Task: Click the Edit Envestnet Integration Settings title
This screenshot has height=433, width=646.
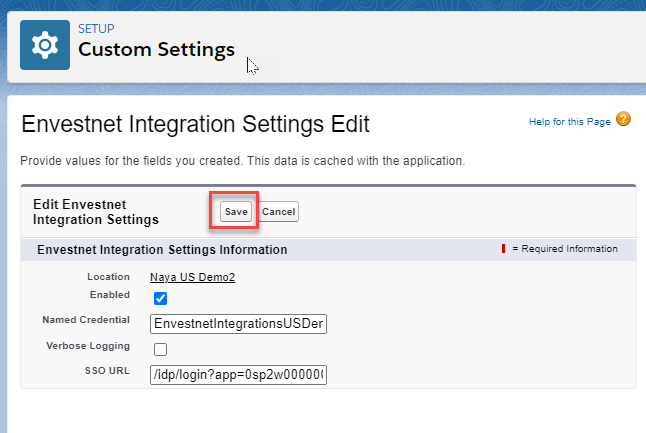Action: click(x=96, y=212)
